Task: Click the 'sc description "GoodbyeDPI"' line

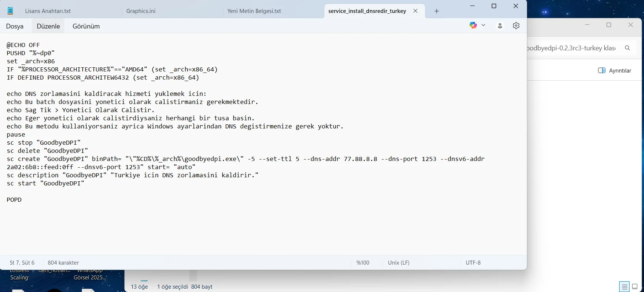Action: coord(133,175)
